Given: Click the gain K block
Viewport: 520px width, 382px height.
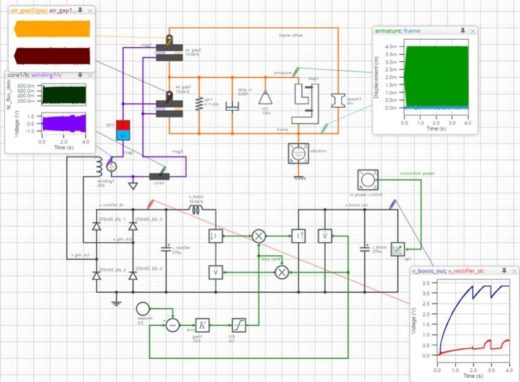Looking at the screenshot, I should tap(202, 325).
